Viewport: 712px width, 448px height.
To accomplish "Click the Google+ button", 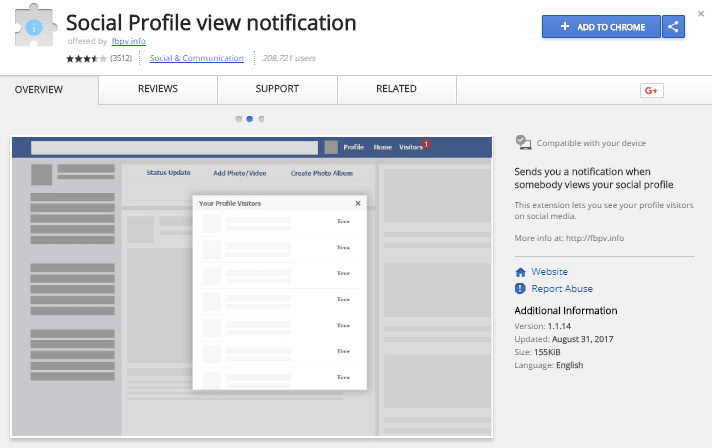I will click(652, 90).
